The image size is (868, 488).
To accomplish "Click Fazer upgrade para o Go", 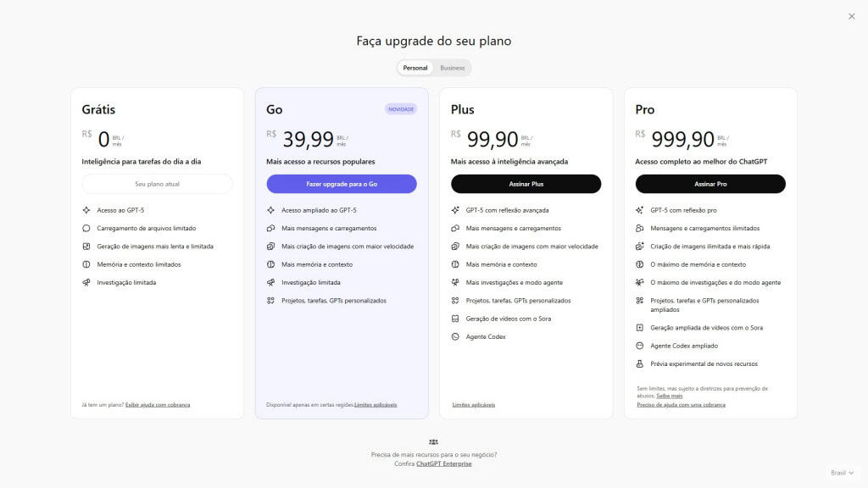I will tap(341, 183).
